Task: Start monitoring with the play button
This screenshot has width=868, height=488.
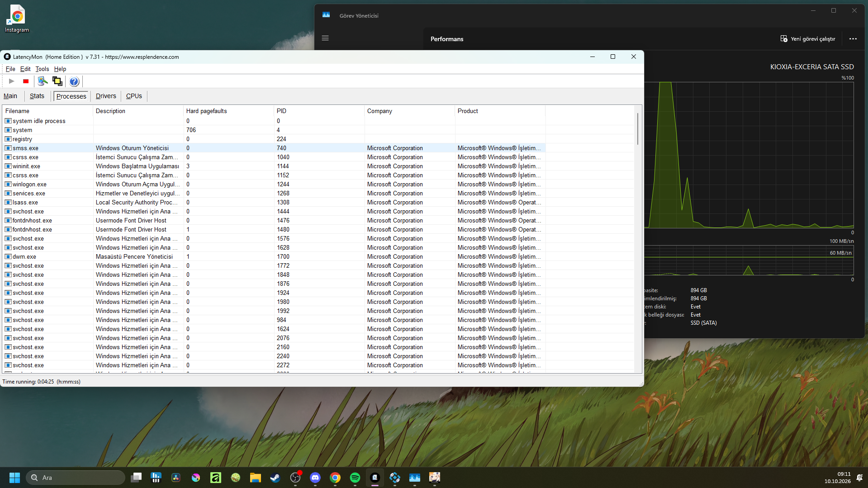Action: coord(12,81)
